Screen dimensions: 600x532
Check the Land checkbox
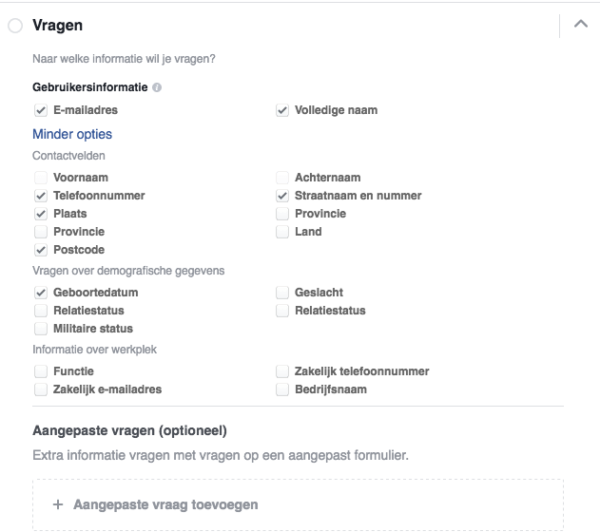282,232
